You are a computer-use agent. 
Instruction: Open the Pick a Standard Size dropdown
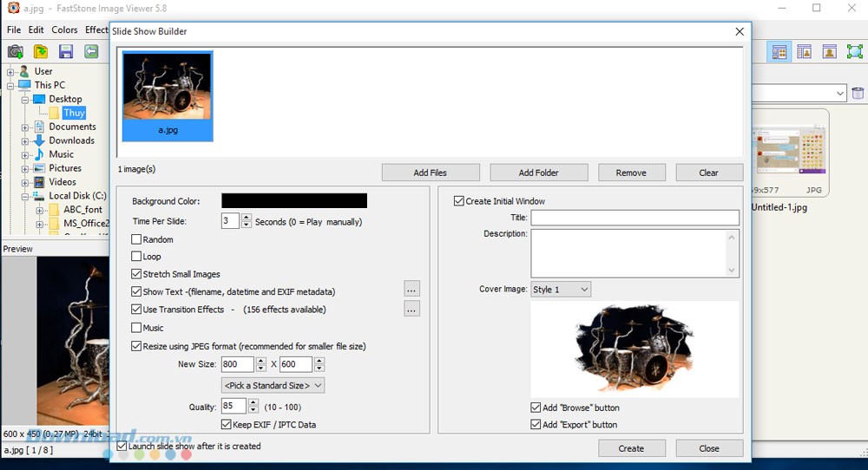tap(273, 385)
